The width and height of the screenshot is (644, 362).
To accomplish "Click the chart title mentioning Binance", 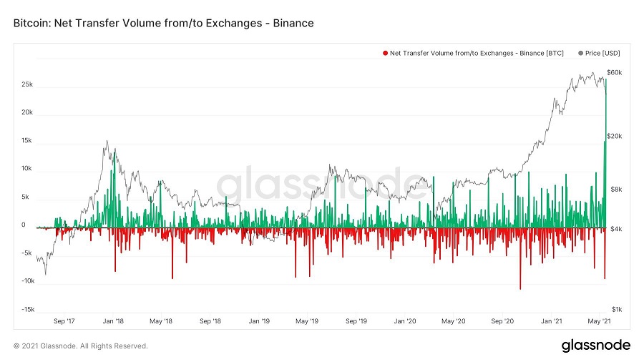I will tap(163, 24).
